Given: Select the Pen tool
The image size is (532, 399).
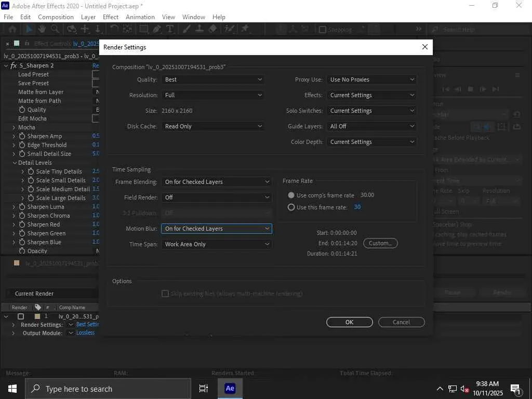Looking at the screenshot, I should click(x=157, y=29).
